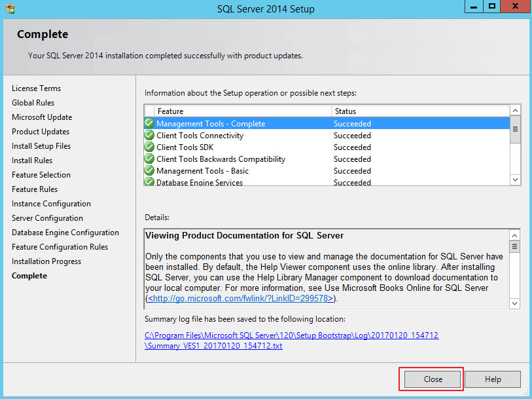Click the Details box scroll up arrow
The width and height of the screenshot is (532, 399).
(515, 235)
